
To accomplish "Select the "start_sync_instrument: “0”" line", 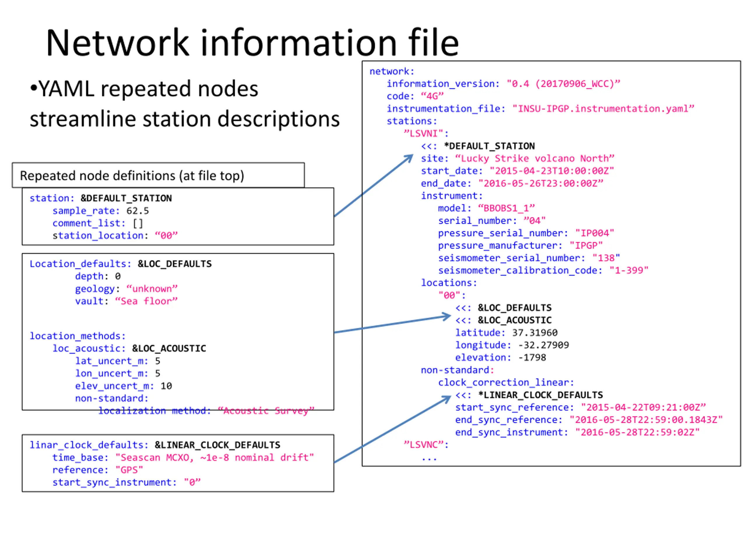I will click(x=126, y=482).
